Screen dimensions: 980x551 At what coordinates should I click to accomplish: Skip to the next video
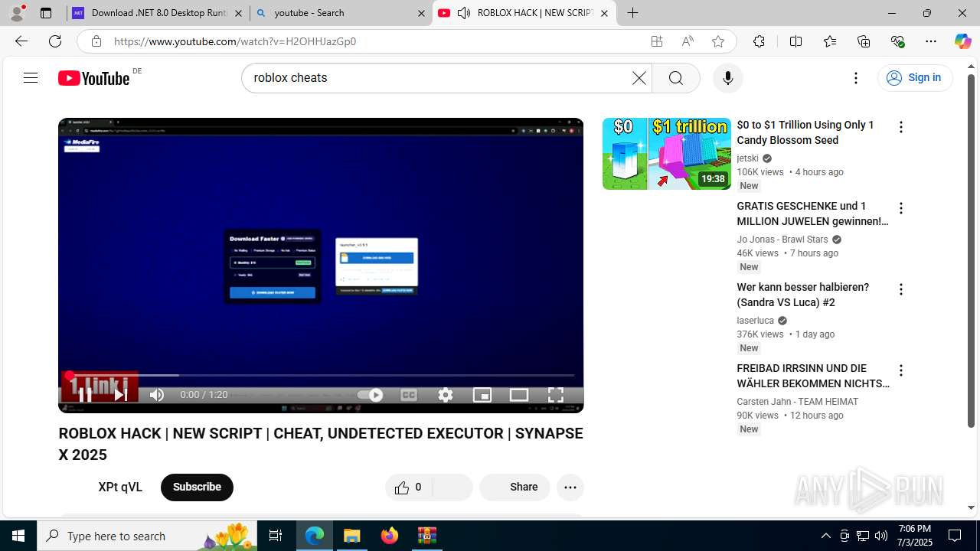(x=120, y=395)
